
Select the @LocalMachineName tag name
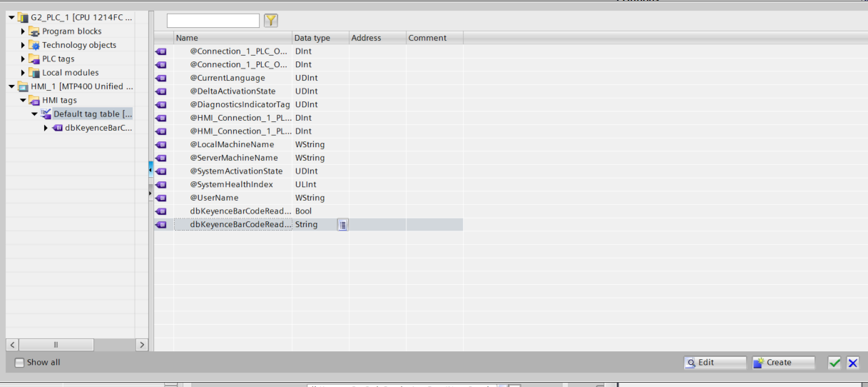(232, 145)
